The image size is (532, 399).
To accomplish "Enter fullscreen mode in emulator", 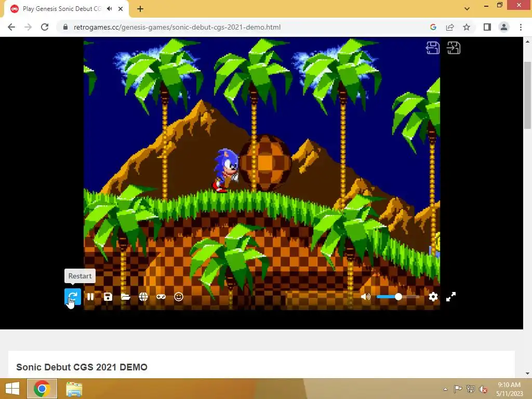I will click(450, 297).
